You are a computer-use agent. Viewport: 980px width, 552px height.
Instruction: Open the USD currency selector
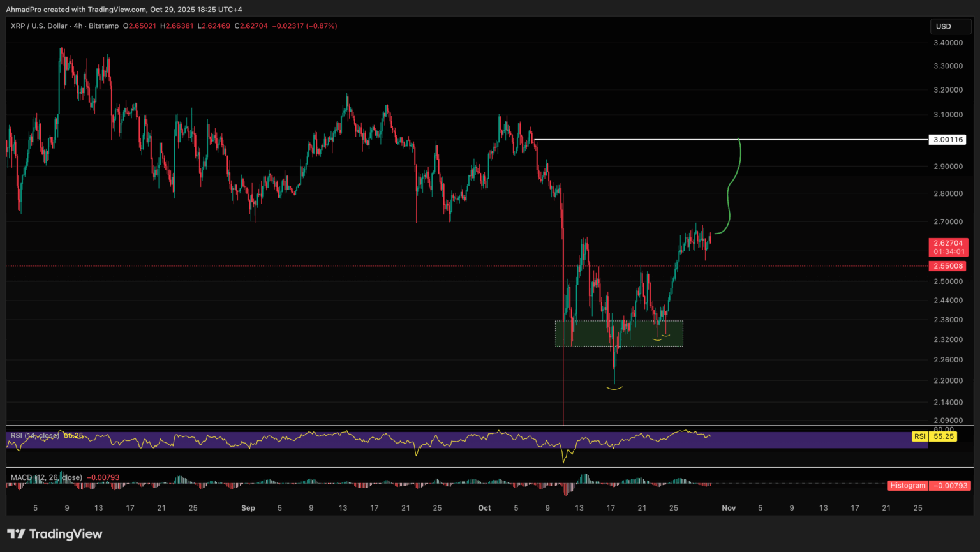949,27
